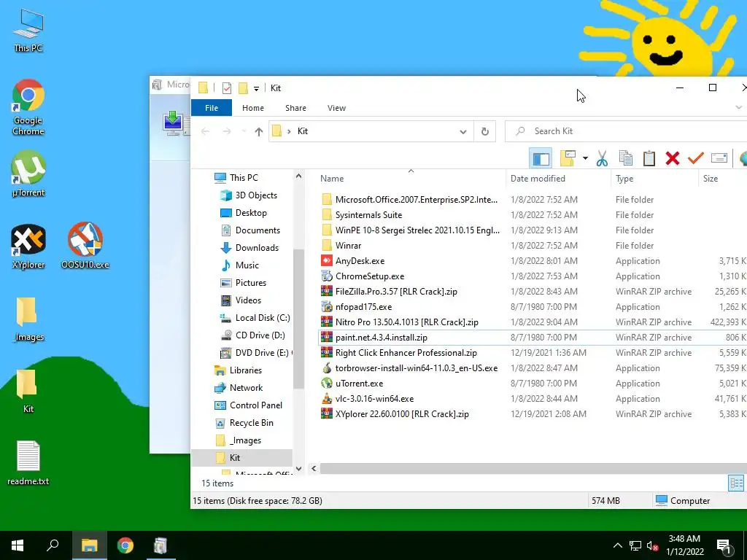The image size is (747, 560).
Task: Toggle the navigation pane toolbar button
Action: pos(541,158)
